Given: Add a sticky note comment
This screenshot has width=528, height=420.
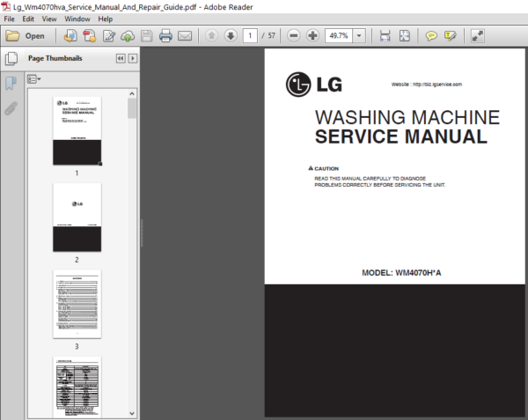Looking at the screenshot, I should tap(431, 36).
